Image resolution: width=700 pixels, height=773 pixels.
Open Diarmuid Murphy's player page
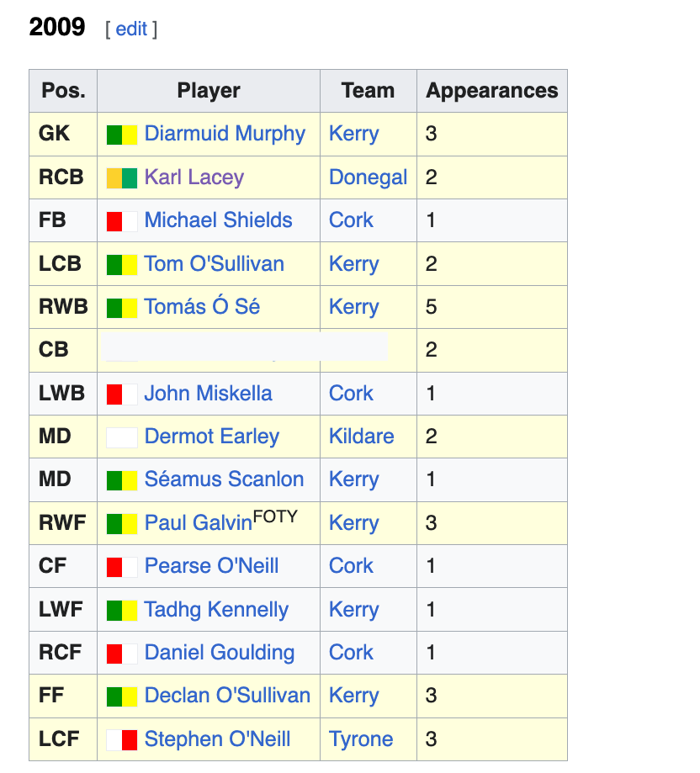tap(225, 134)
